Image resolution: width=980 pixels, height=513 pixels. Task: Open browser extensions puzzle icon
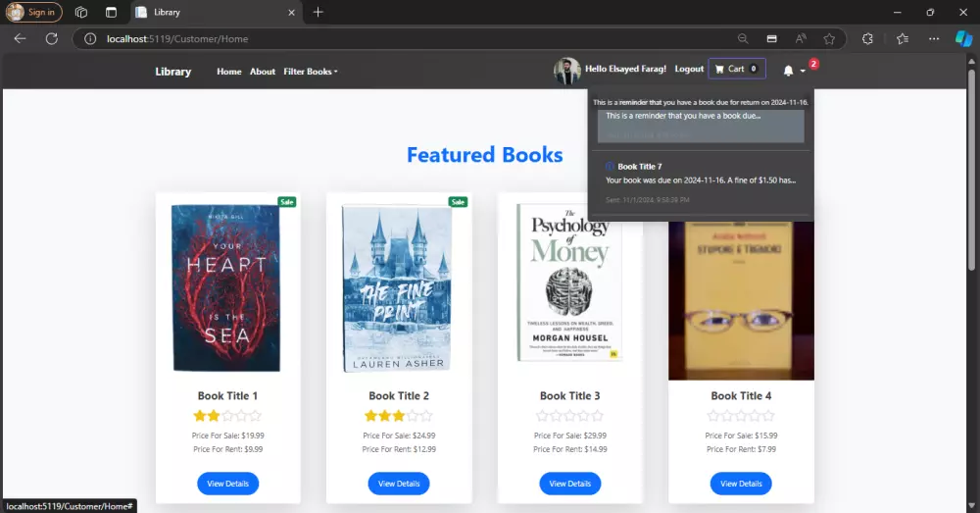tap(867, 38)
